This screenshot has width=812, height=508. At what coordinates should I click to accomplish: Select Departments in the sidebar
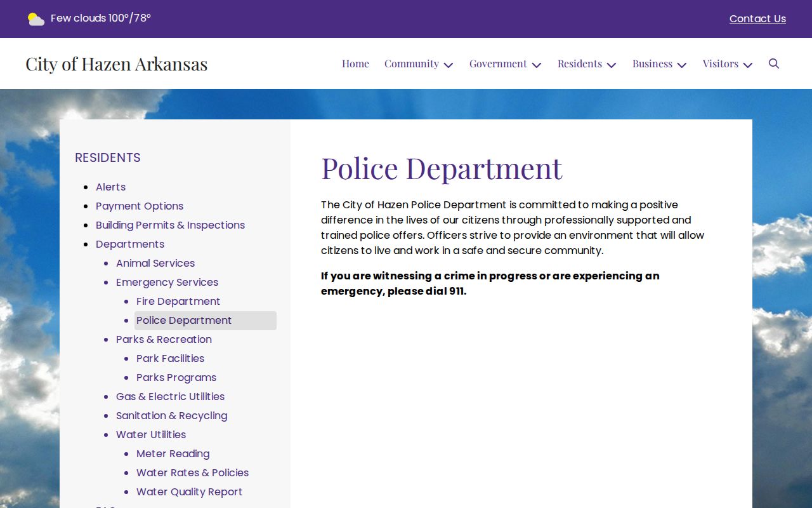130,244
